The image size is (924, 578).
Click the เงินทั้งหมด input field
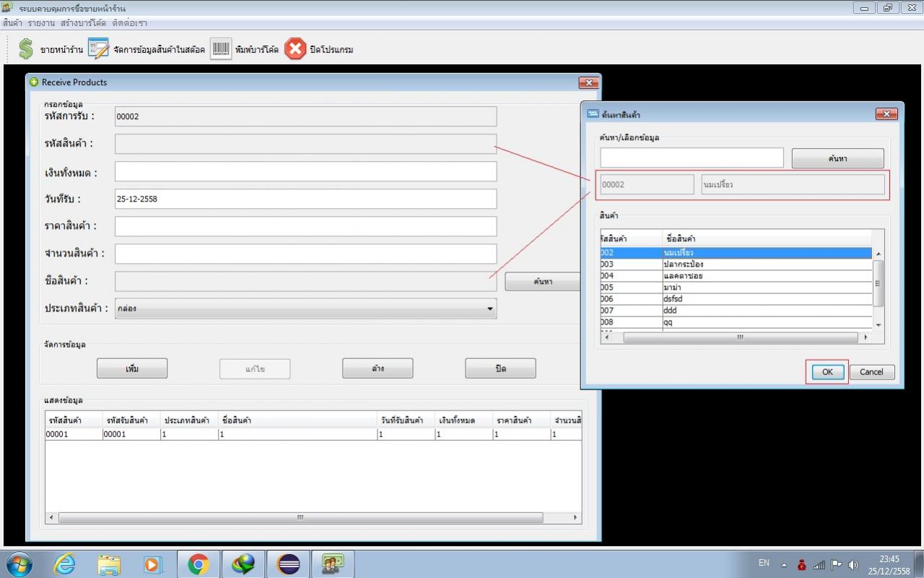tap(305, 171)
